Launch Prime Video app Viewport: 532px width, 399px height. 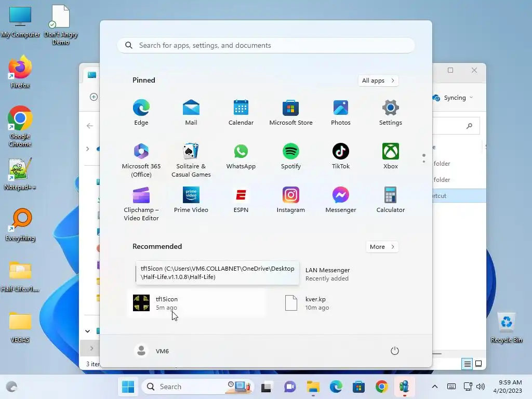pyautogui.click(x=191, y=200)
